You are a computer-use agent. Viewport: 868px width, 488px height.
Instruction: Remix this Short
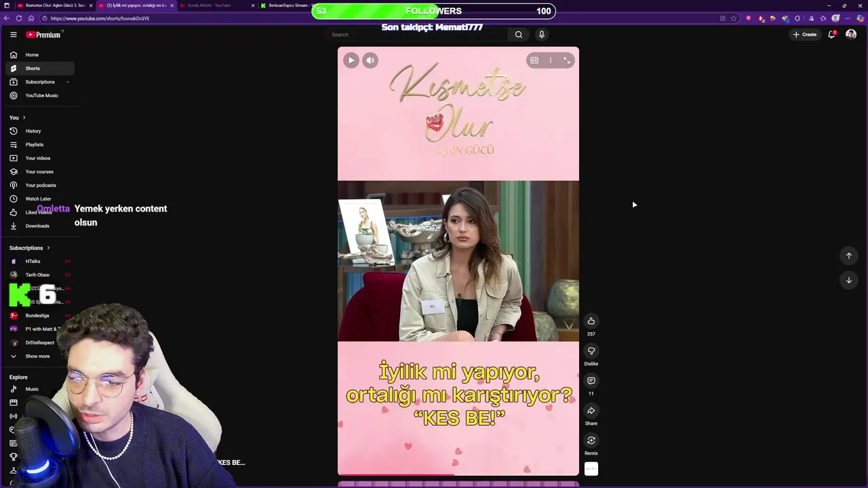tap(591, 441)
